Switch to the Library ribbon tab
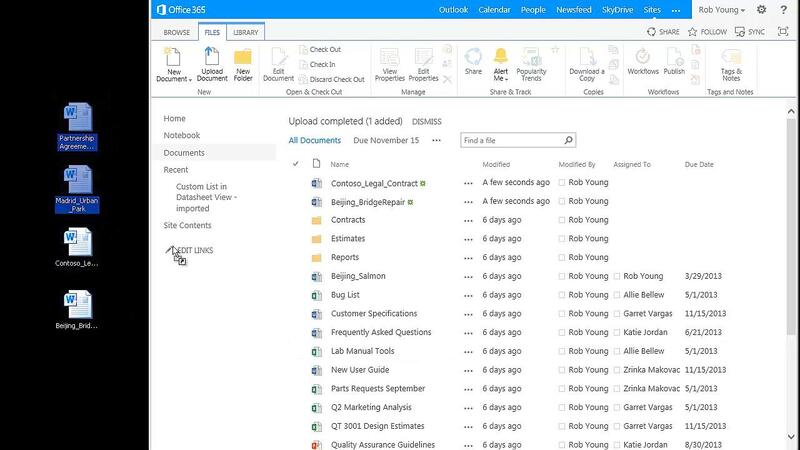 245,33
